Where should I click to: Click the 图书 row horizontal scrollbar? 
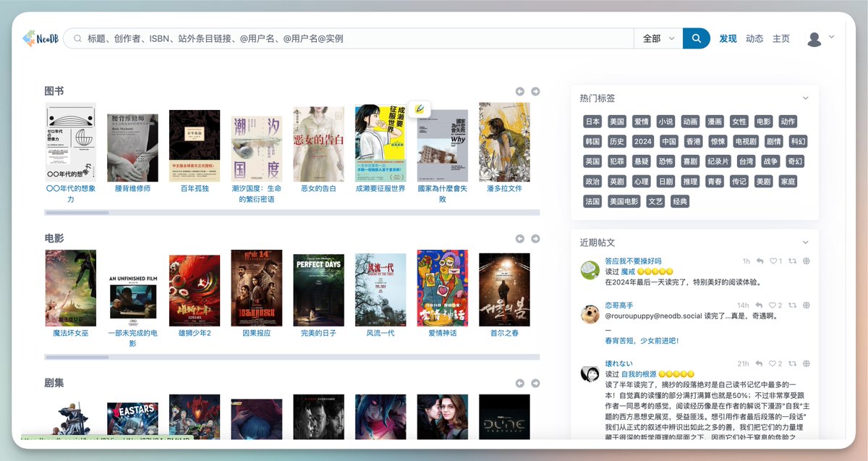[x=292, y=213]
